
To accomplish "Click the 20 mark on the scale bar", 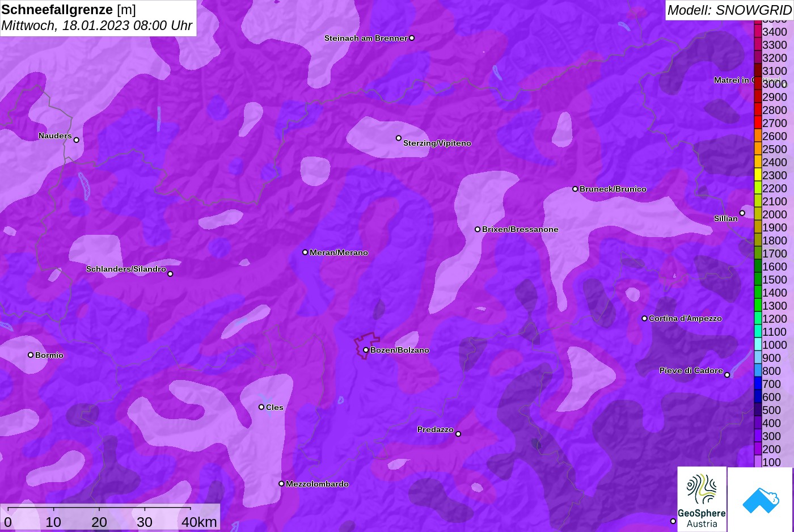I will tap(99, 522).
